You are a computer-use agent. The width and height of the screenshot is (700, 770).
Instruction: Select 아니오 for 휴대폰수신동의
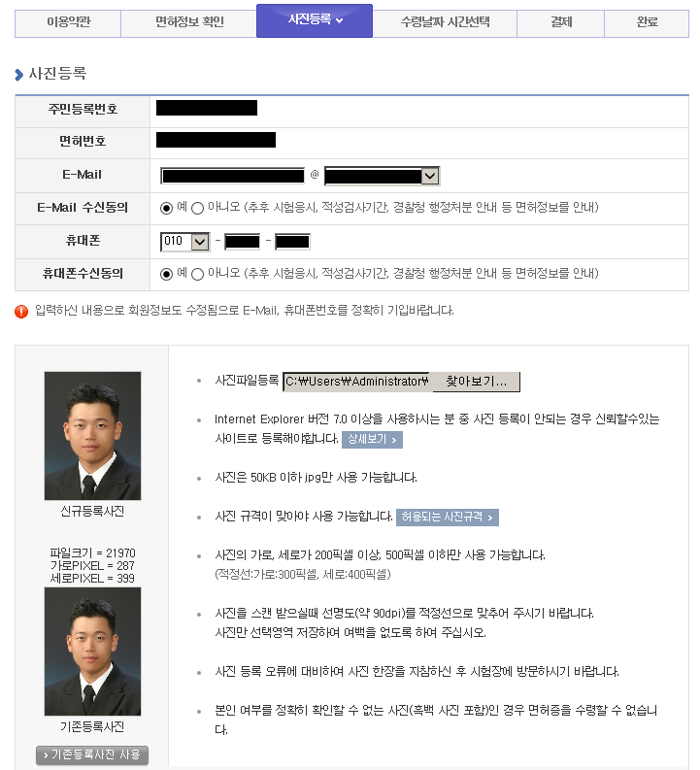[x=197, y=274]
